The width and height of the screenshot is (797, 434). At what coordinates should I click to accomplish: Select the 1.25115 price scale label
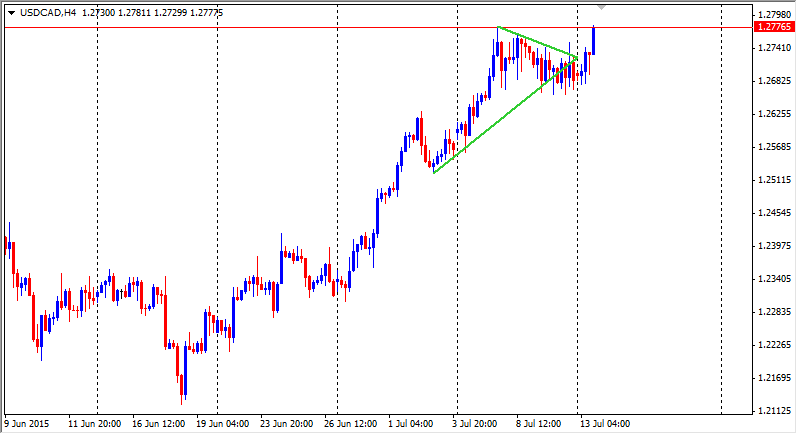tap(774, 179)
